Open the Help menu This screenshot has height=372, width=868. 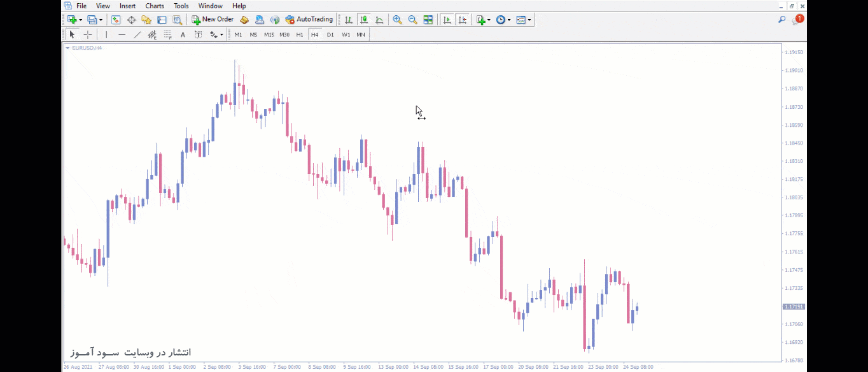(239, 6)
